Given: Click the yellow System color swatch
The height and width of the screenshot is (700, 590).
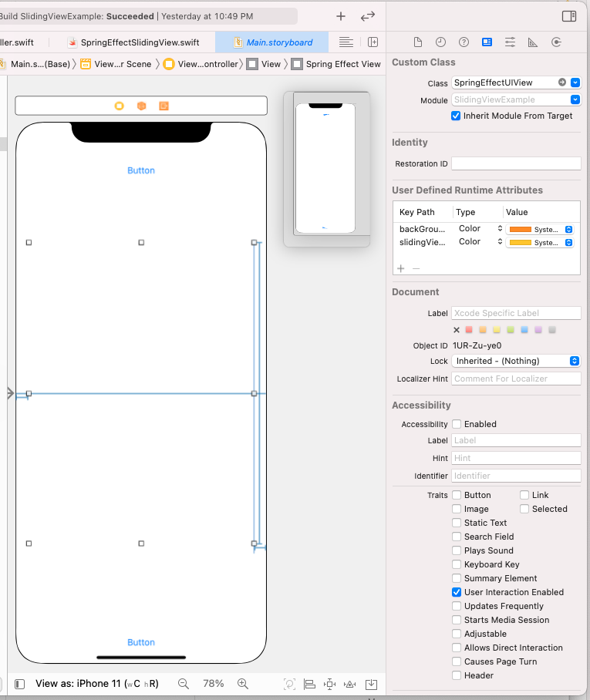Looking at the screenshot, I should [x=521, y=242].
